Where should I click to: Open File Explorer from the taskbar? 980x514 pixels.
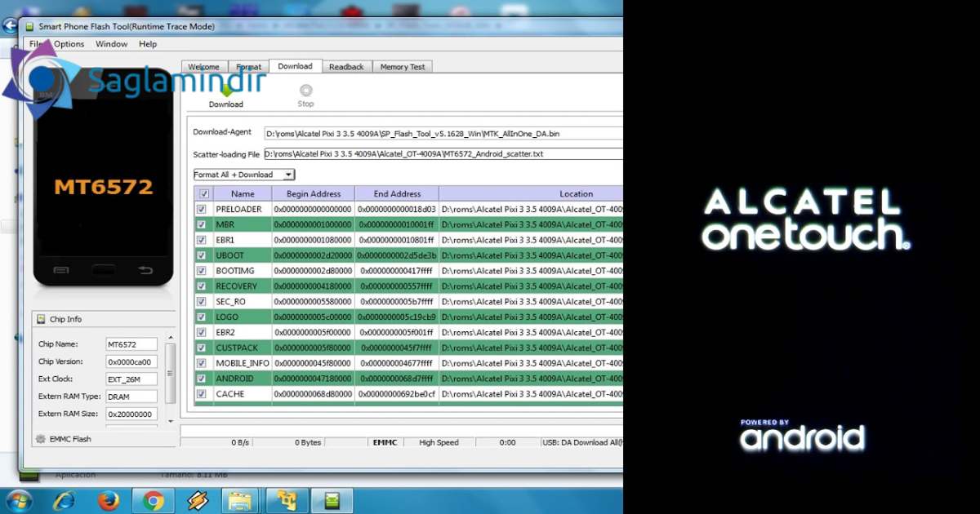coord(242,500)
